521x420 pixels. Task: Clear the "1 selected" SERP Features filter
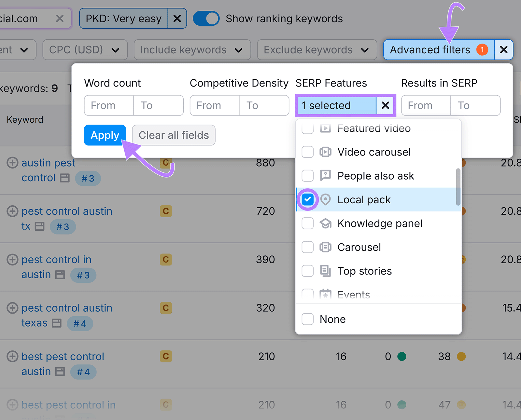(x=385, y=105)
